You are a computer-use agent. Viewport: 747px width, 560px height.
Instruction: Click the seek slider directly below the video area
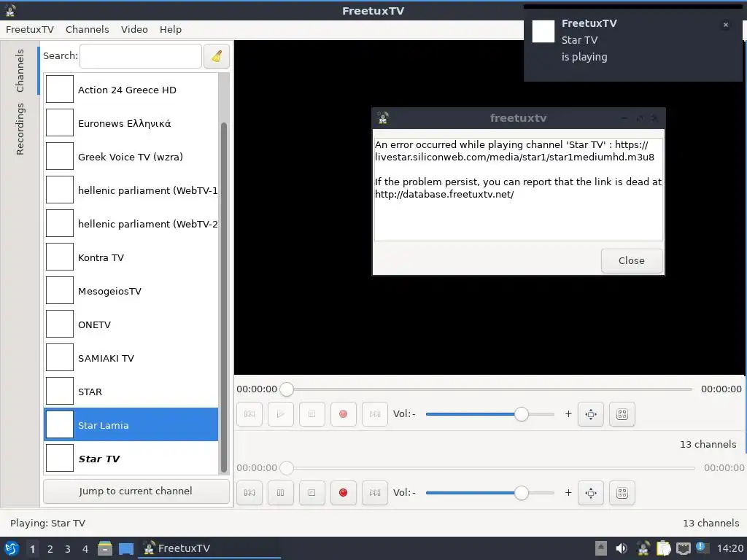coord(485,389)
